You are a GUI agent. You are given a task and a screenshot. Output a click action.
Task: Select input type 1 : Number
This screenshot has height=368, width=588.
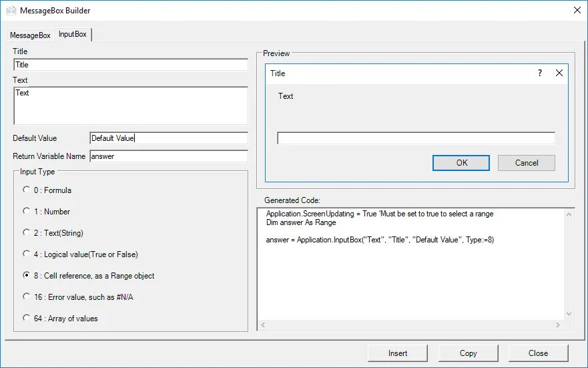point(46,212)
